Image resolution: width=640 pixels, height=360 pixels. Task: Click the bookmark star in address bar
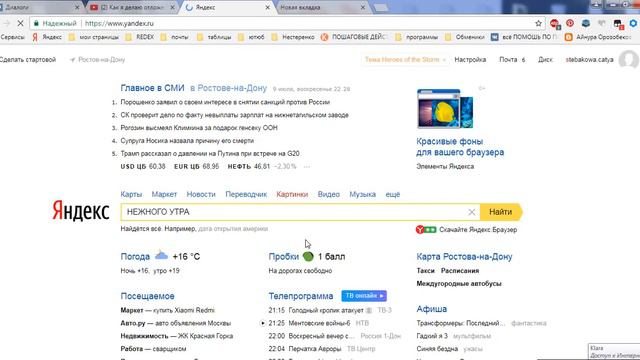pyautogui.click(x=538, y=23)
